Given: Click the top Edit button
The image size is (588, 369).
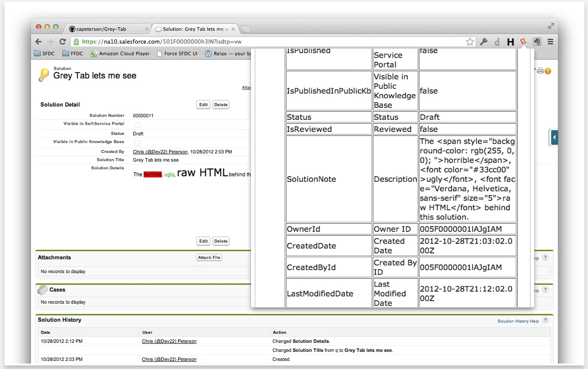Looking at the screenshot, I should 204,104.
